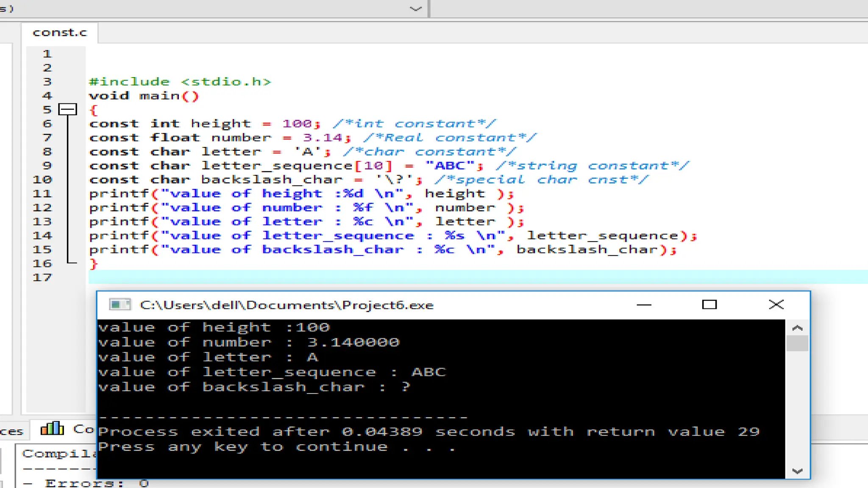Collapse the main function fold marker
This screenshot has height=488, width=868.
point(68,109)
